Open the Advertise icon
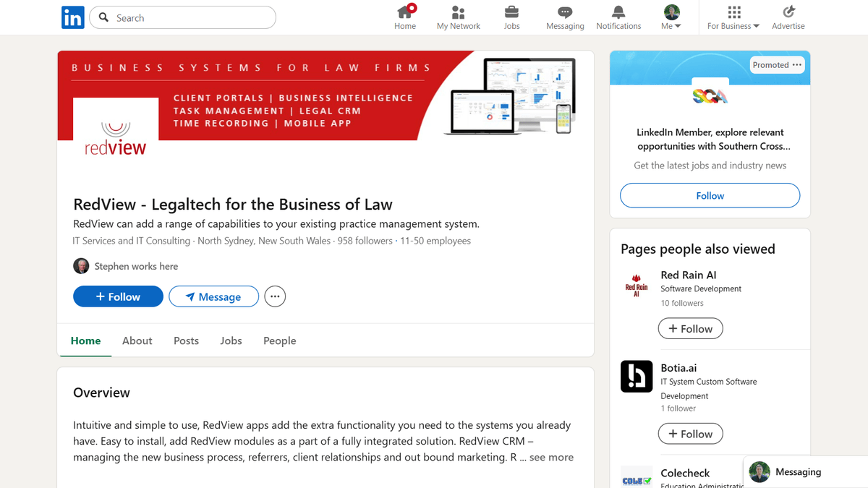The image size is (868, 488). click(x=788, y=12)
